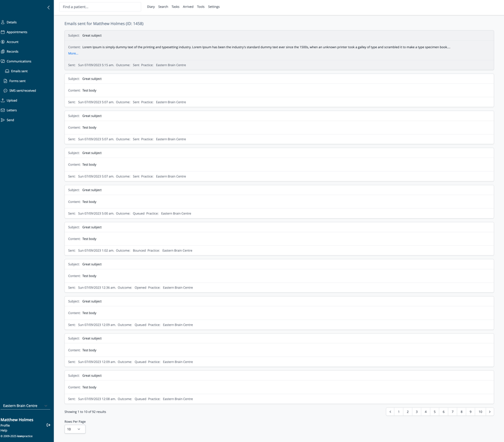Click the email with Bounced outcome
This screenshot has width=504, height=442.
(x=279, y=239)
